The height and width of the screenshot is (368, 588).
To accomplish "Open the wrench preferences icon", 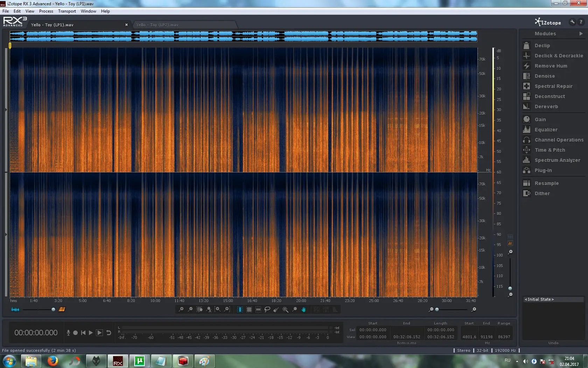I will [x=572, y=22].
